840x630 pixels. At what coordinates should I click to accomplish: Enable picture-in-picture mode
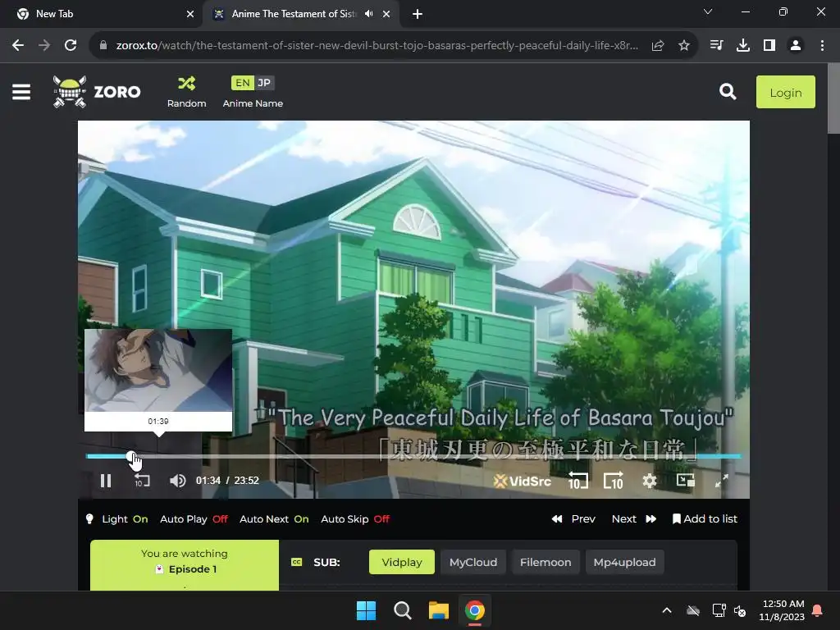tap(685, 481)
